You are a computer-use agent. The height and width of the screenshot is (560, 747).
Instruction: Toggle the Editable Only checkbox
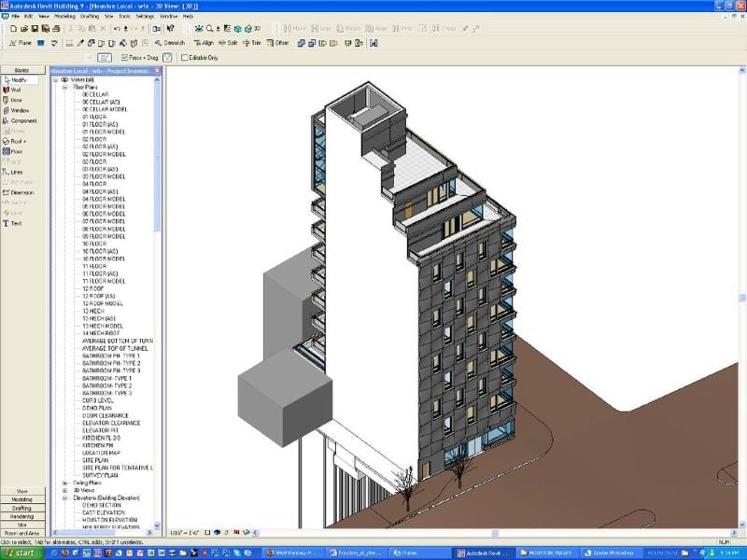click(183, 58)
